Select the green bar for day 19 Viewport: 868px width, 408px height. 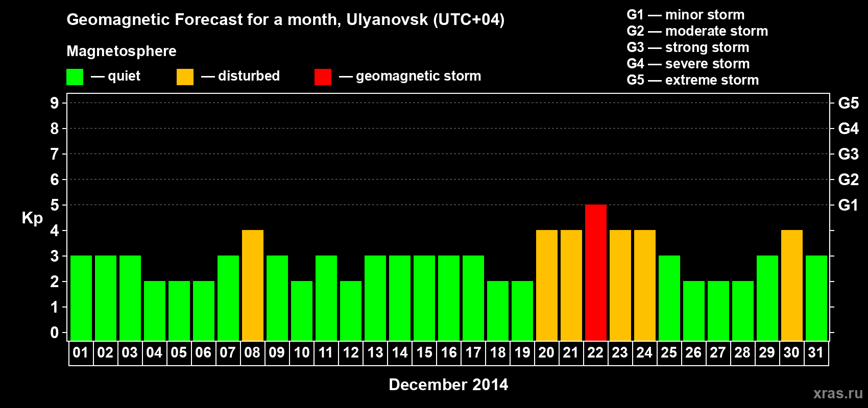522,311
